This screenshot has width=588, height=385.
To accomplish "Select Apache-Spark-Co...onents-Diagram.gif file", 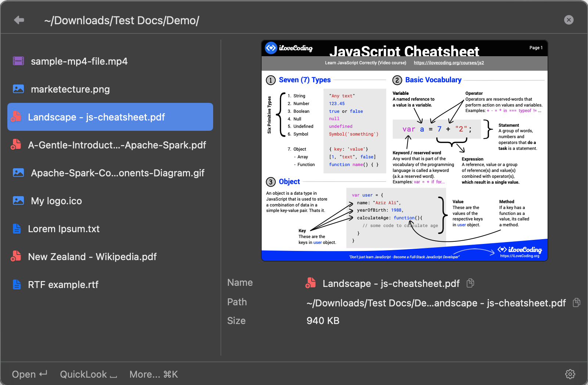I will click(110, 173).
